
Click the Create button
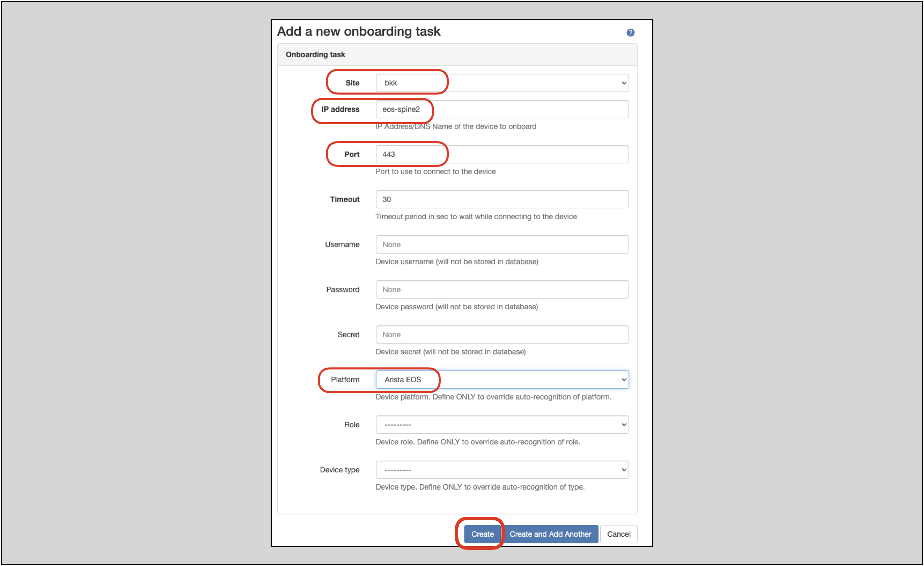[x=482, y=534]
